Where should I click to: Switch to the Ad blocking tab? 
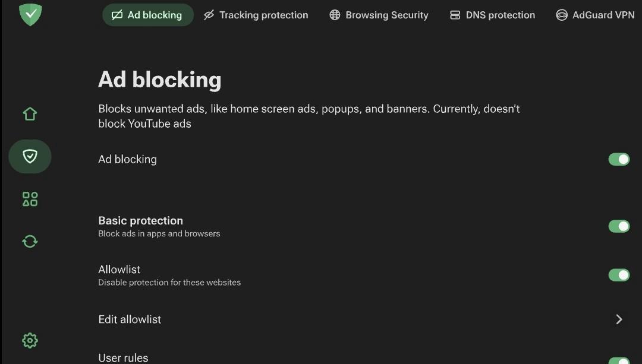click(x=148, y=15)
